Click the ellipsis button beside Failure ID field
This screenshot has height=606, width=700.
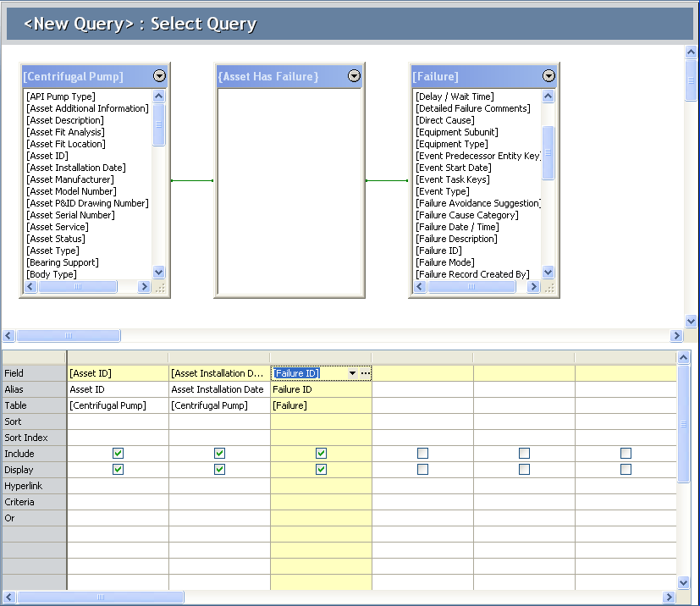(x=366, y=373)
